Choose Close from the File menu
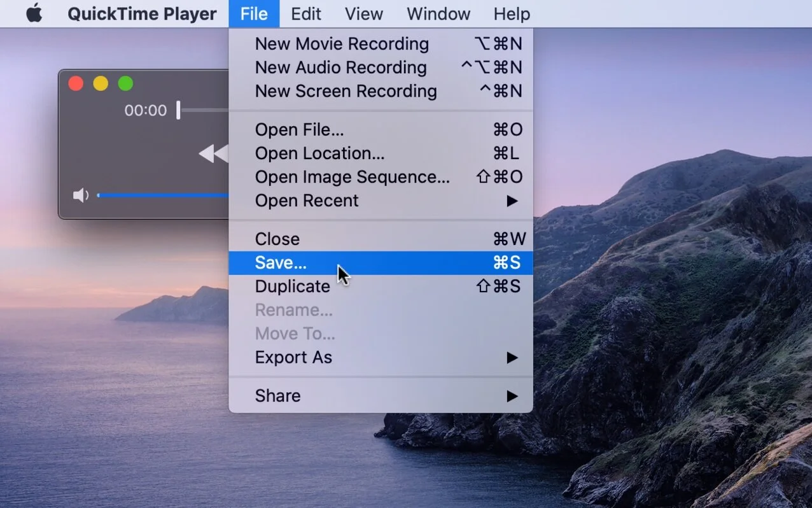Viewport: 812px width, 508px height. (381, 239)
